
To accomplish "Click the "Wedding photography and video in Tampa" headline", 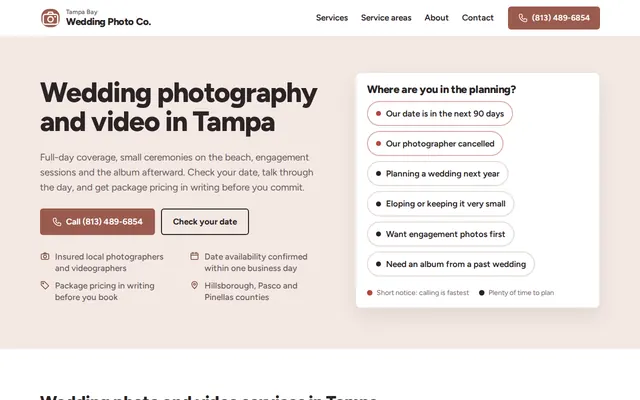I will tap(178, 107).
